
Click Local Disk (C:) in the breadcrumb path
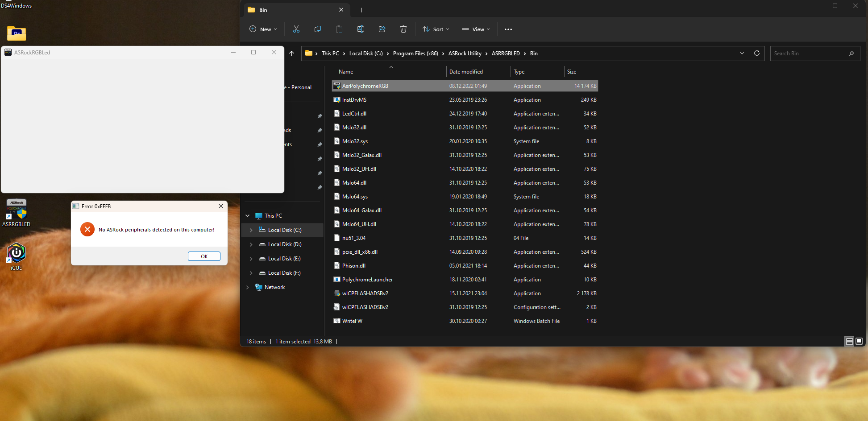tap(366, 54)
